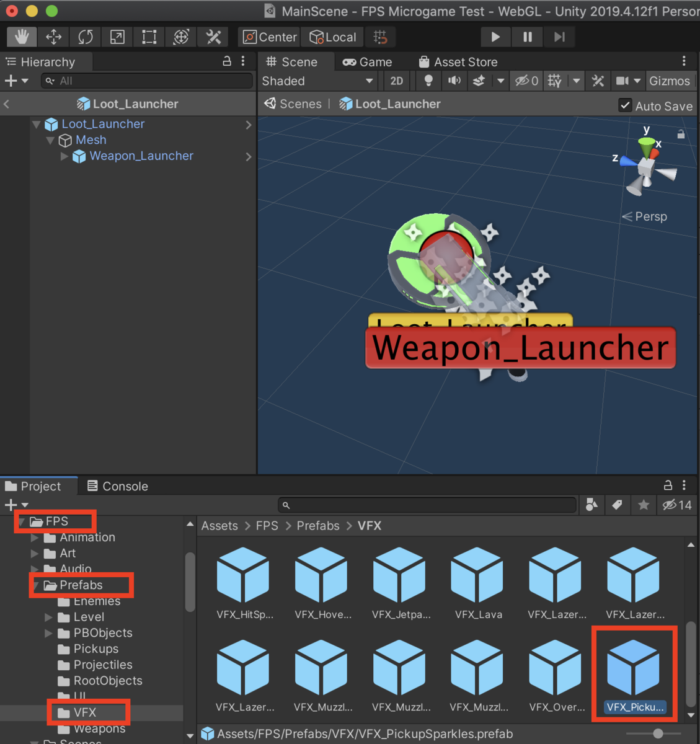Collapse the Loot_Launcher hierarchy node

coord(37,125)
